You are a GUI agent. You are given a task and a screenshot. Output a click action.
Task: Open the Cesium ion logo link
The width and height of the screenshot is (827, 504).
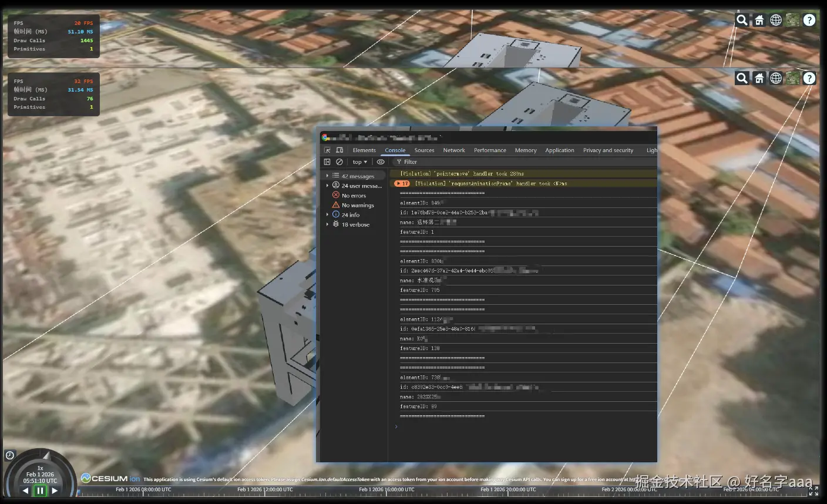coord(110,479)
